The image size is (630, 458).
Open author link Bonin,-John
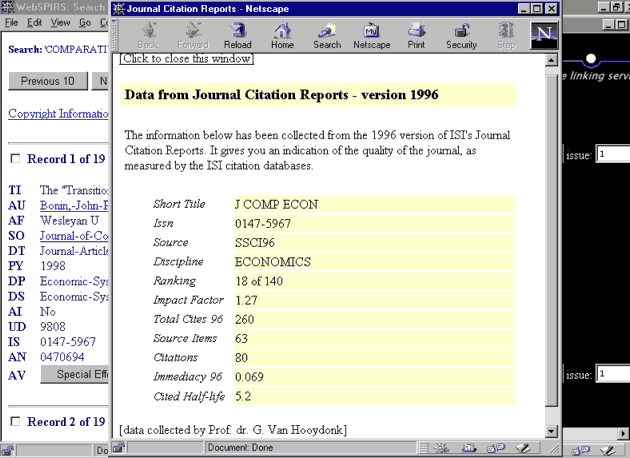(74, 206)
